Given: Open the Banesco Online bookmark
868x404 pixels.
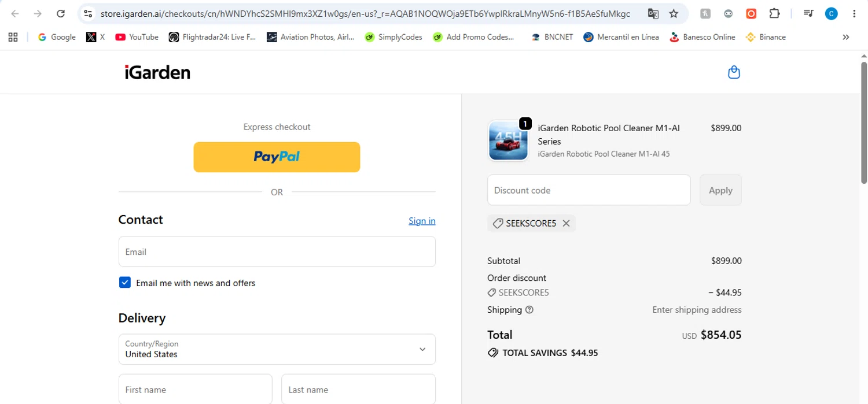Looking at the screenshot, I should [x=702, y=37].
